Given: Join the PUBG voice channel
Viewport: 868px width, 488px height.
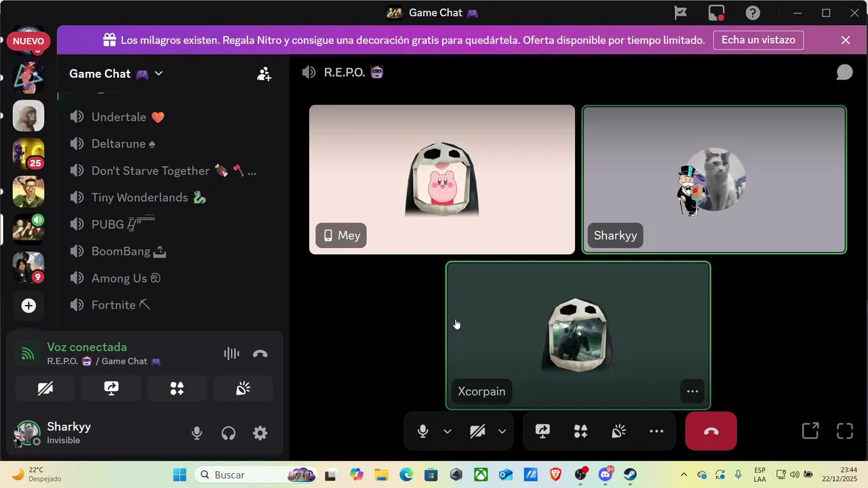Looking at the screenshot, I should point(173,224).
